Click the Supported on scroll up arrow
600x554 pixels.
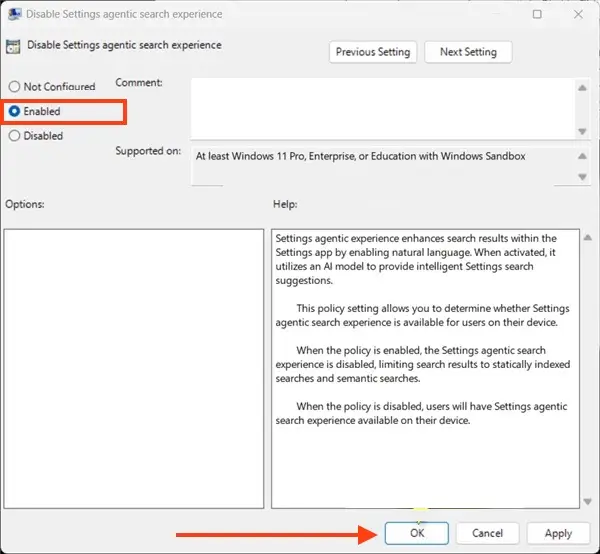tap(582, 154)
